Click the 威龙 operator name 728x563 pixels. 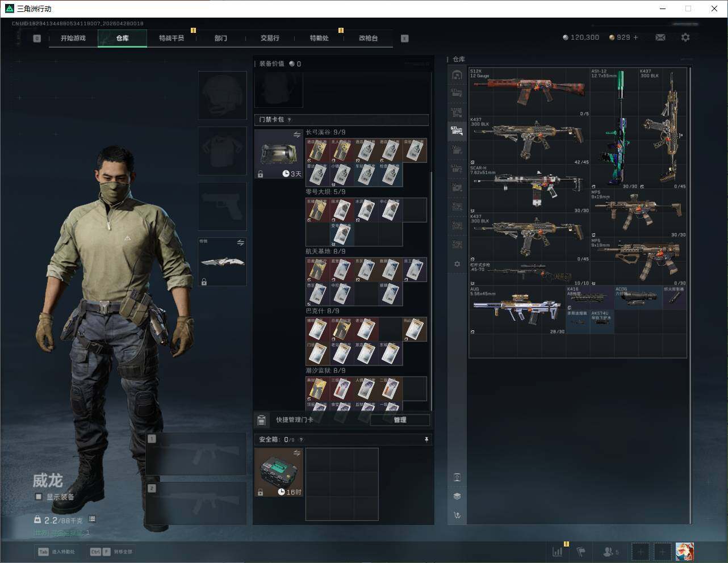click(48, 480)
